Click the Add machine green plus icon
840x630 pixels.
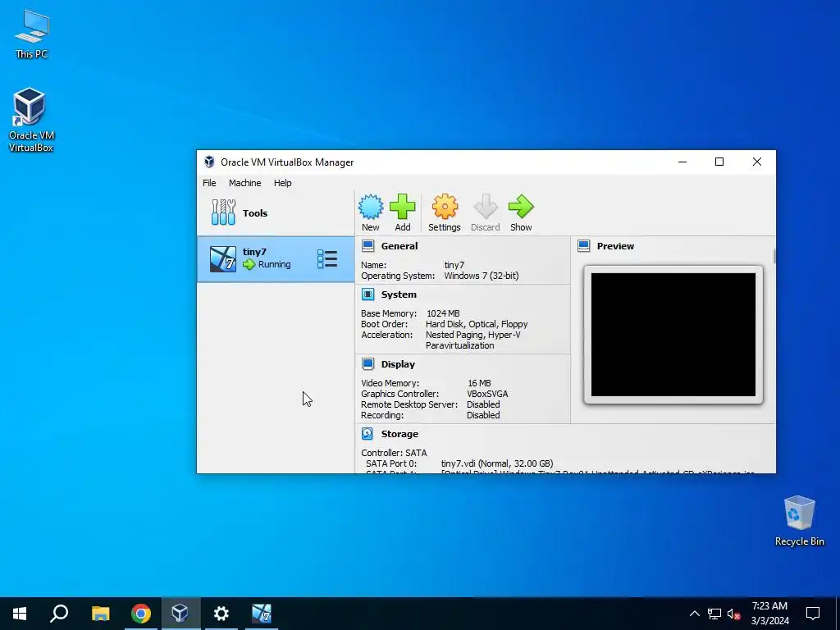(402, 207)
